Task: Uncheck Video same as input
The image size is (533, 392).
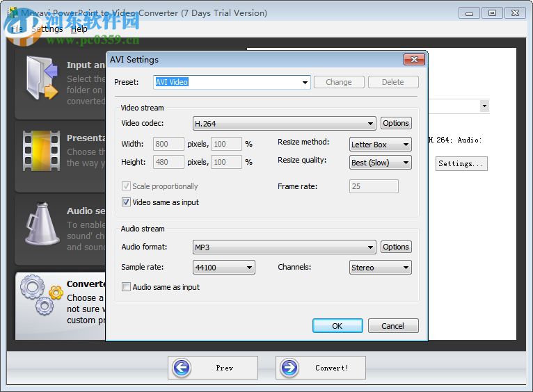Action: coord(126,202)
